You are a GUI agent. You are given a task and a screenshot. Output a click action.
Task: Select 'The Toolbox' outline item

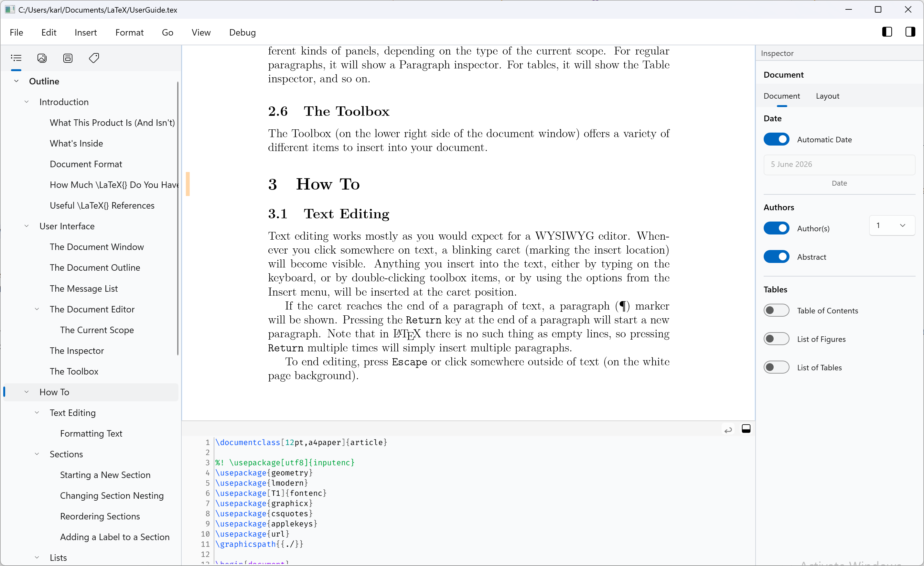(x=74, y=371)
